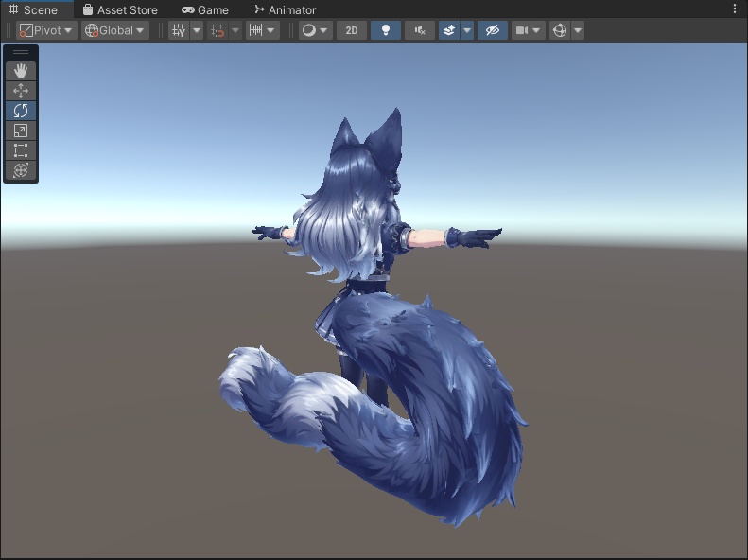Expand the grid snapping options arrow
This screenshot has width=748, height=560.
point(235,30)
